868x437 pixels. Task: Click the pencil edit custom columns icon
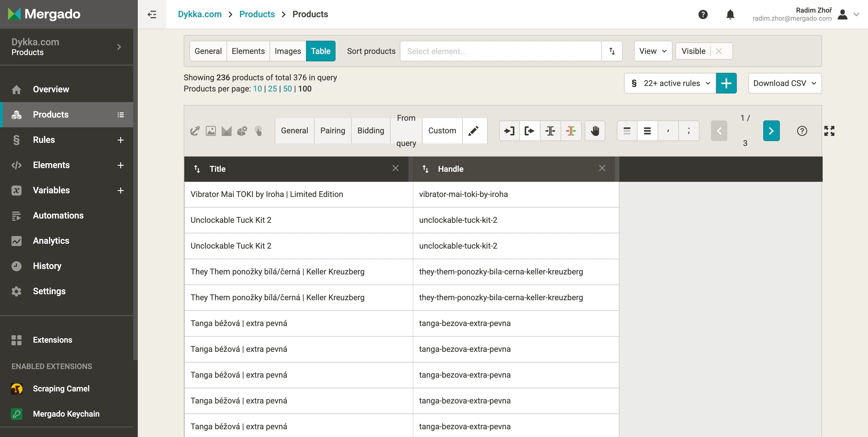pos(473,131)
